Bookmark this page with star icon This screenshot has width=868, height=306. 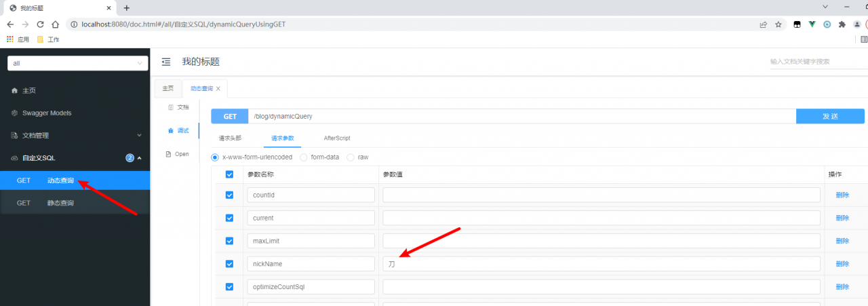coord(778,24)
